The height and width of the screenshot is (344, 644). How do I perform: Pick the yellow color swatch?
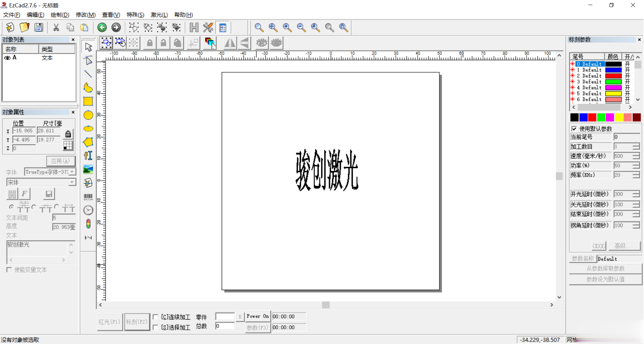tap(619, 118)
